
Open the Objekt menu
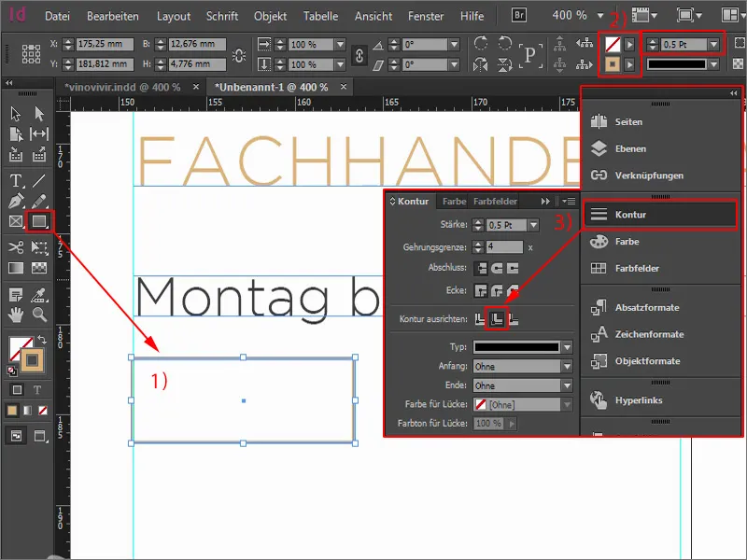click(x=270, y=16)
